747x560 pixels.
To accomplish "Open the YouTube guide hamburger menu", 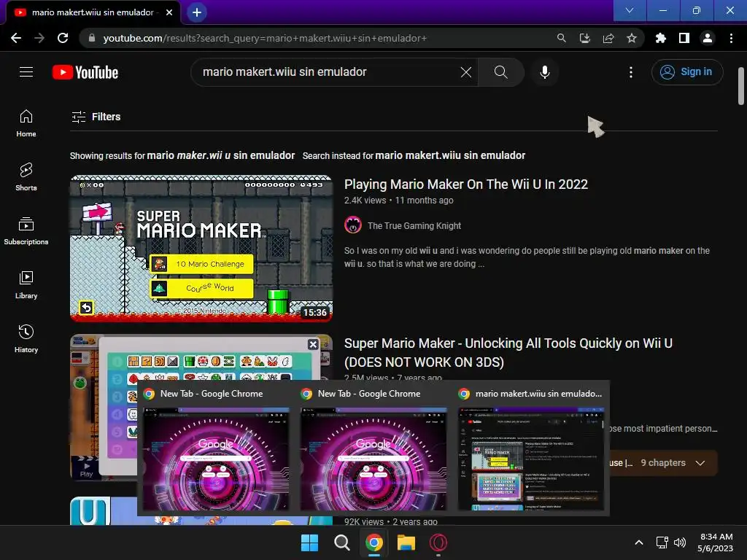I will pyautogui.click(x=26, y=72).
